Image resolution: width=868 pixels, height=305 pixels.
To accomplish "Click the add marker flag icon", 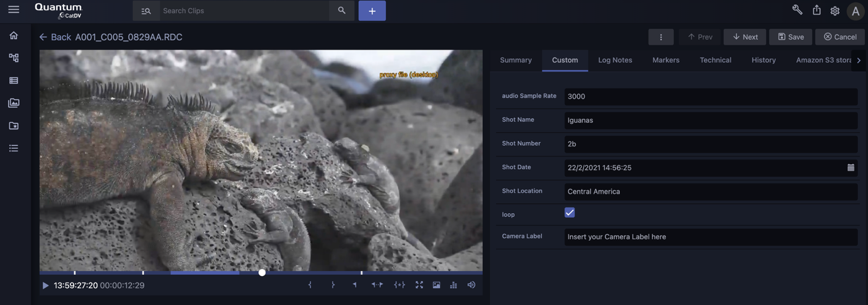I will pyautogui.click(x=355, y=285).
